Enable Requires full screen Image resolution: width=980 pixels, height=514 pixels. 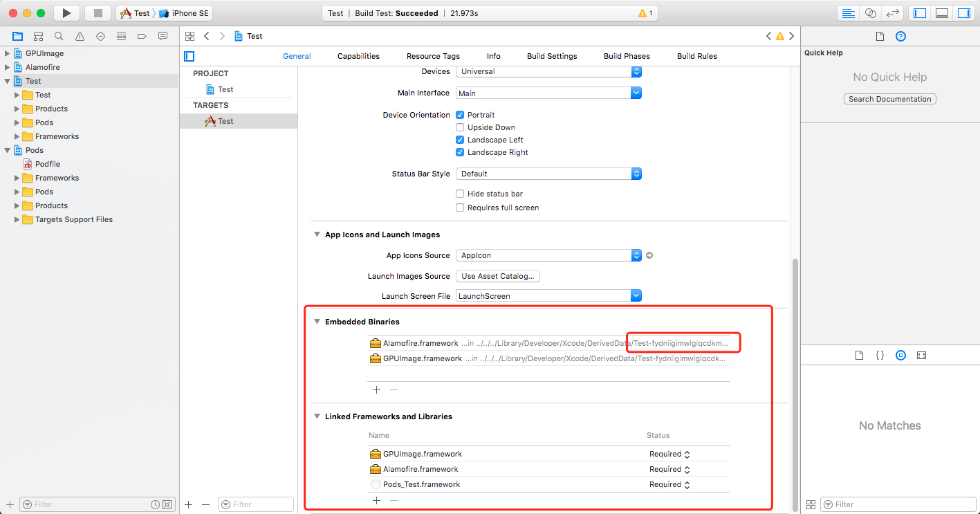(460, 208)
